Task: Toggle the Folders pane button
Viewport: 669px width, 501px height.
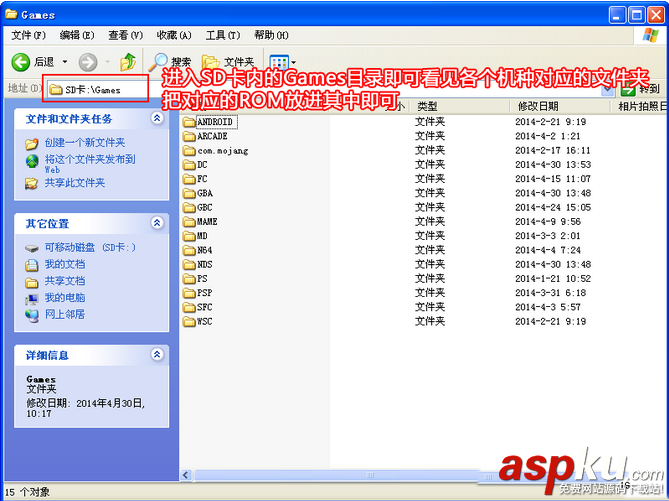Action: 228,62
